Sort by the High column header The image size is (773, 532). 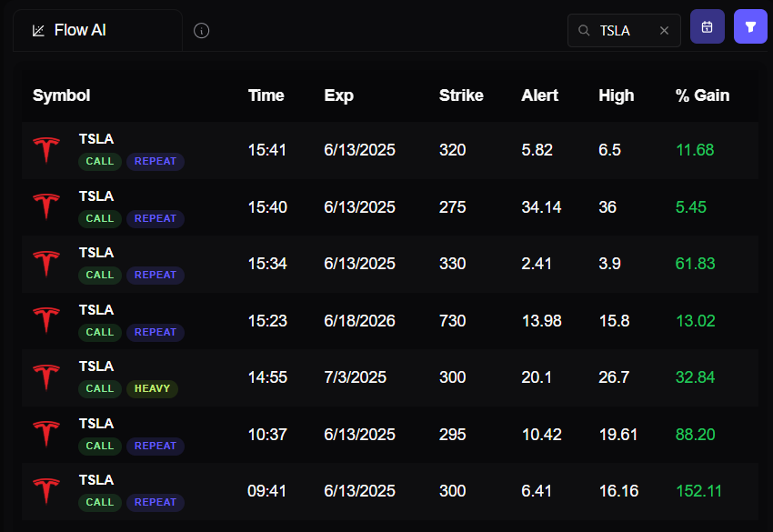[617, 95]
